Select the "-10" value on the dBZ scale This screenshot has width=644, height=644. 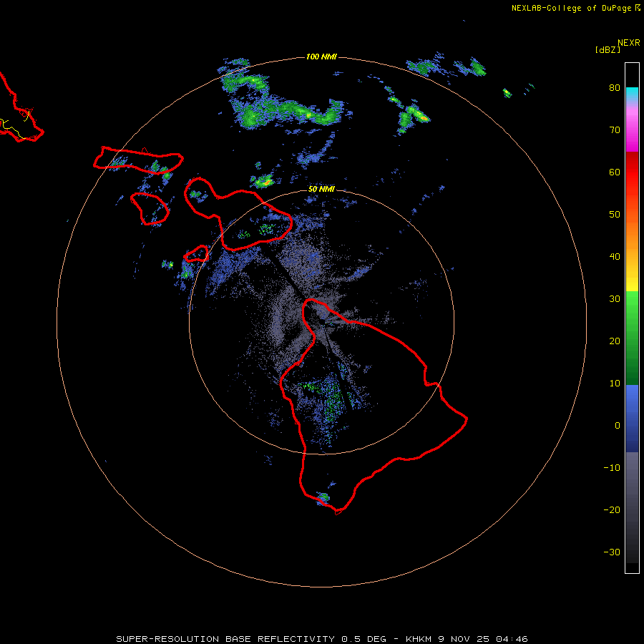click(612, 468)
